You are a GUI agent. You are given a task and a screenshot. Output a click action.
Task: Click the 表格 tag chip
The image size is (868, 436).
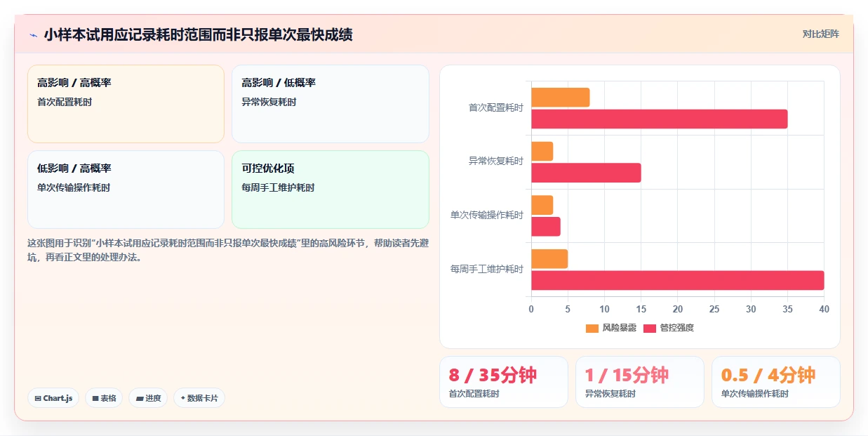[104, 398]
